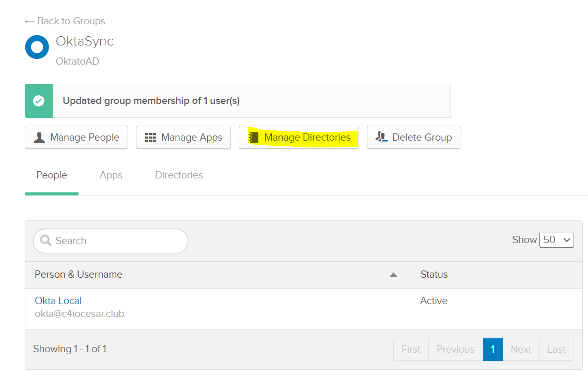The image size is (588, 377).
Task: Go to First page
Action: [x=411, y=350]
